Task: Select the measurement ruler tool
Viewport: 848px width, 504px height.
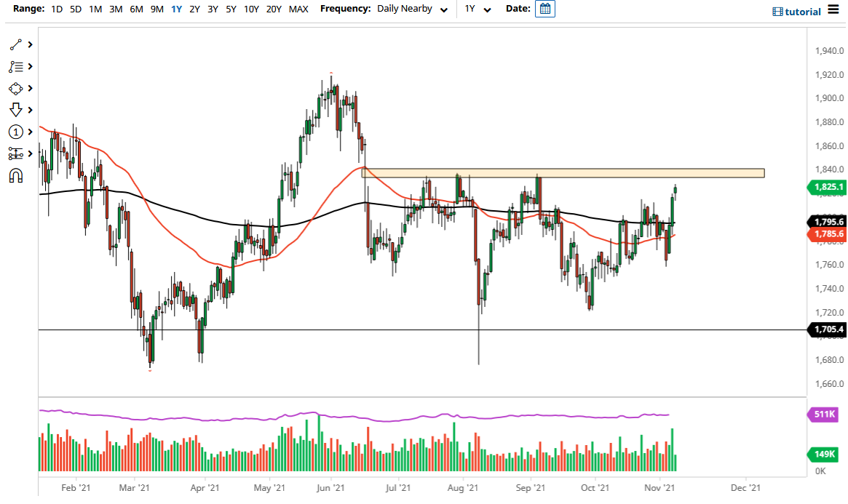Action: (x=16, y=154)
